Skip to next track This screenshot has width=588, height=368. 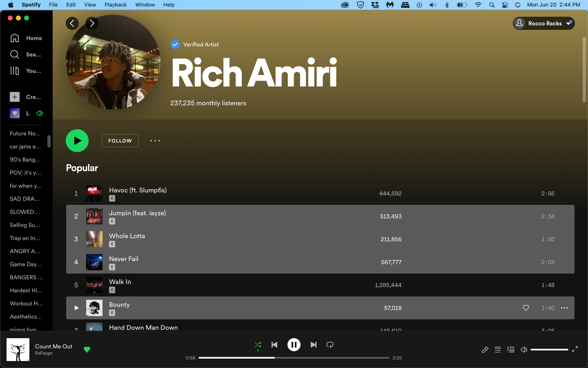click(x=313, y=345)
